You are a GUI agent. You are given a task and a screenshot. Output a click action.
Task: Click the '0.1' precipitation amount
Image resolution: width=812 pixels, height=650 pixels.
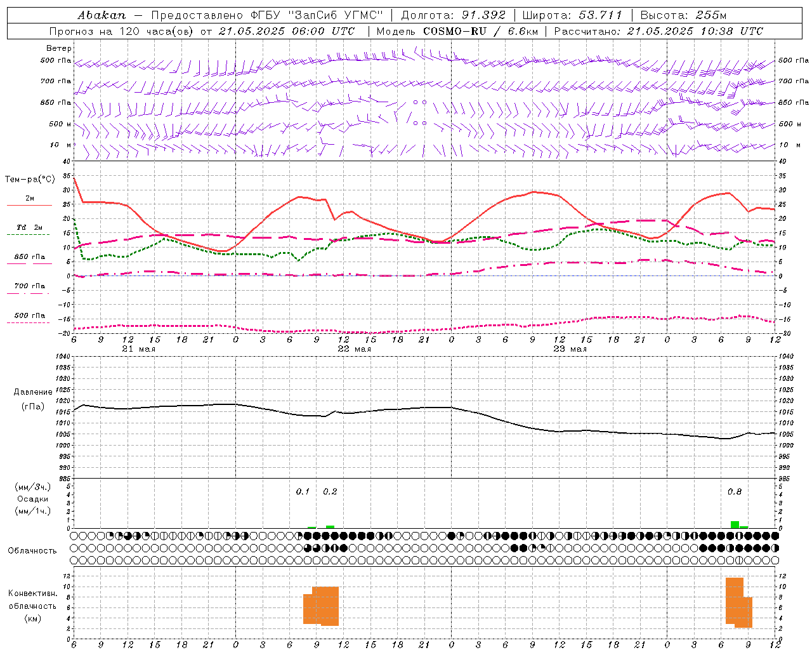[x=303, y=492]
